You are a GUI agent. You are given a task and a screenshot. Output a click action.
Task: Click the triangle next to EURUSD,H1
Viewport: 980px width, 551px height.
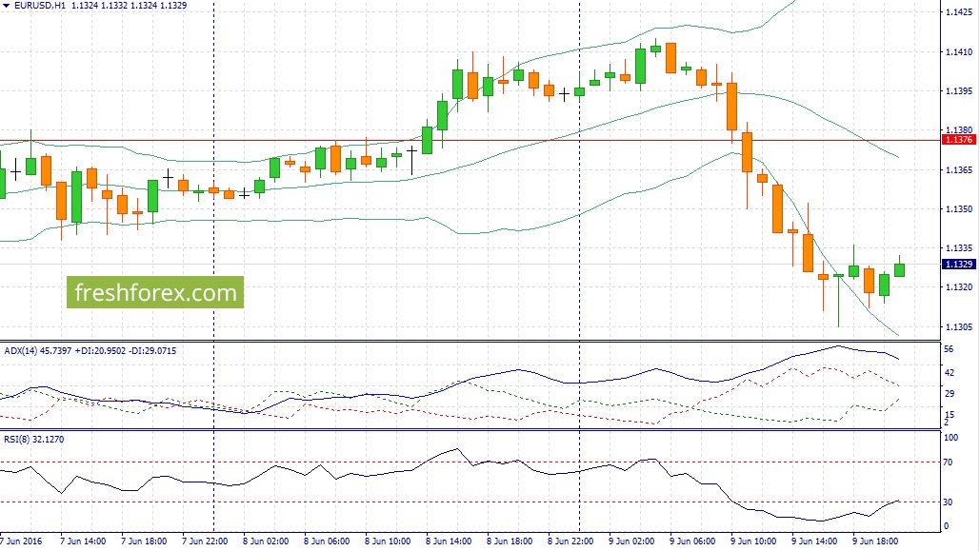pos(7,6)
